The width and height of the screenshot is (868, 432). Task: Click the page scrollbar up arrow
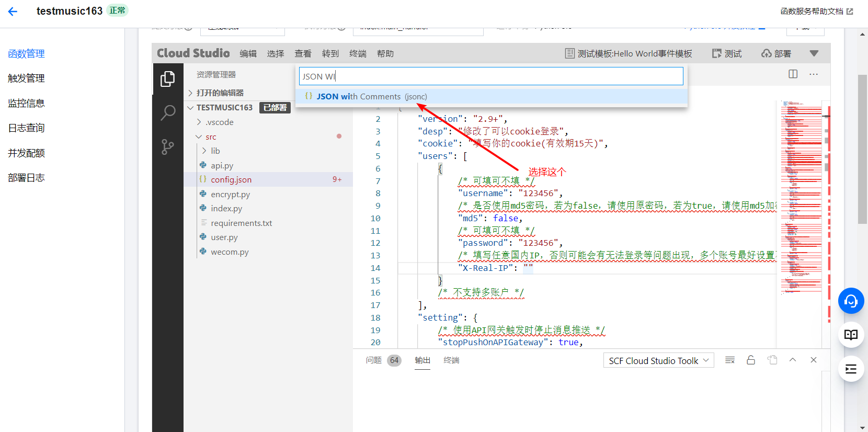tap(863, 34)
